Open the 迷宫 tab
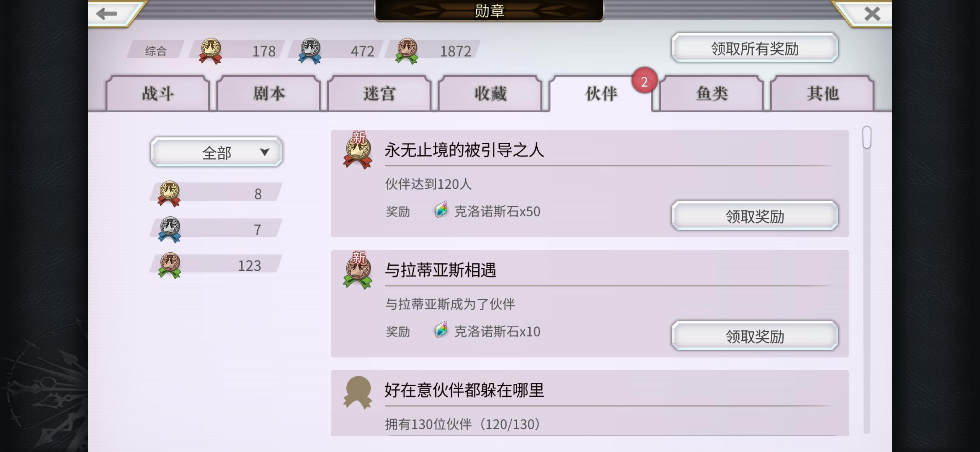 (379, 93)
